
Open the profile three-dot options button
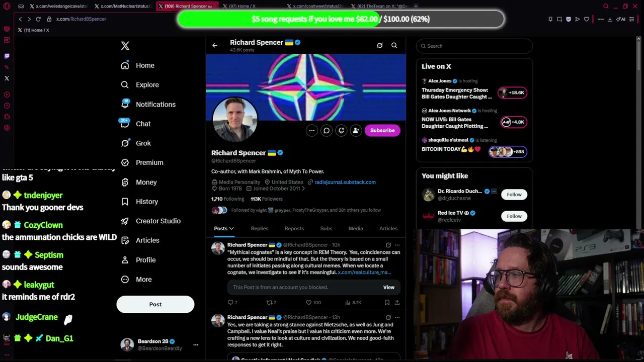tap(312, 131)
